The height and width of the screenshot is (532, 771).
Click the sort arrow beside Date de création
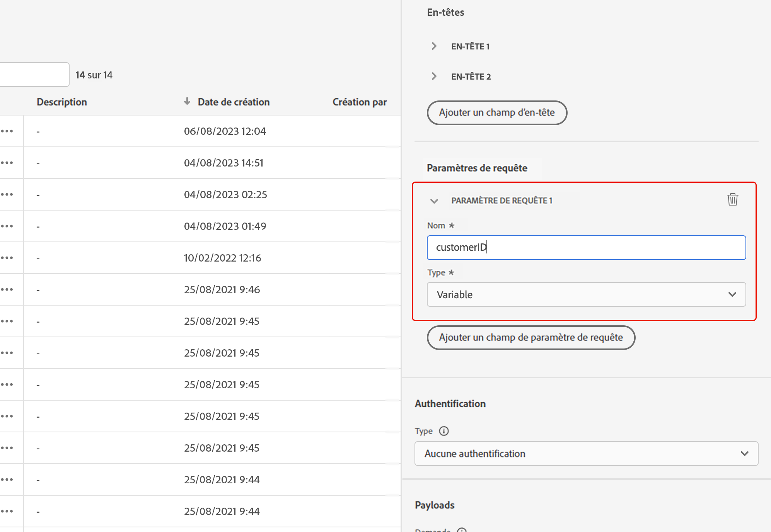[x=187, y=102]
